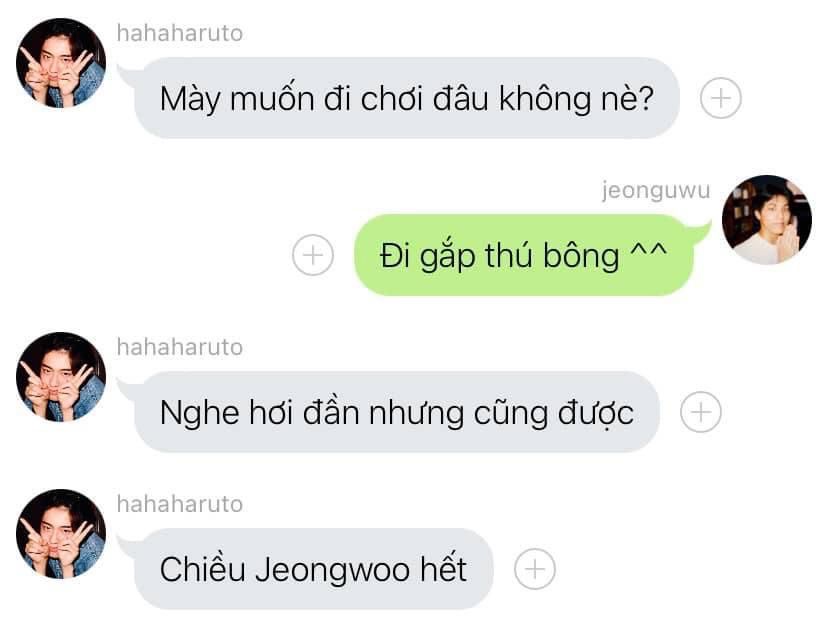Screen dimensions: 828x628
Task: Tap the plus icon beside "Mày muốn đi chơi" message
Action: [x=721, y=98]
